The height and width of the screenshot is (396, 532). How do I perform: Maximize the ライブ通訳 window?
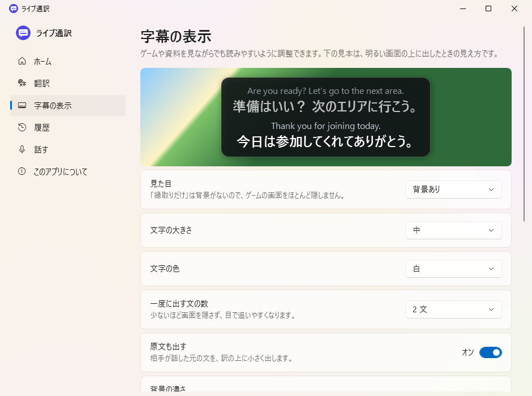(488, 8)
